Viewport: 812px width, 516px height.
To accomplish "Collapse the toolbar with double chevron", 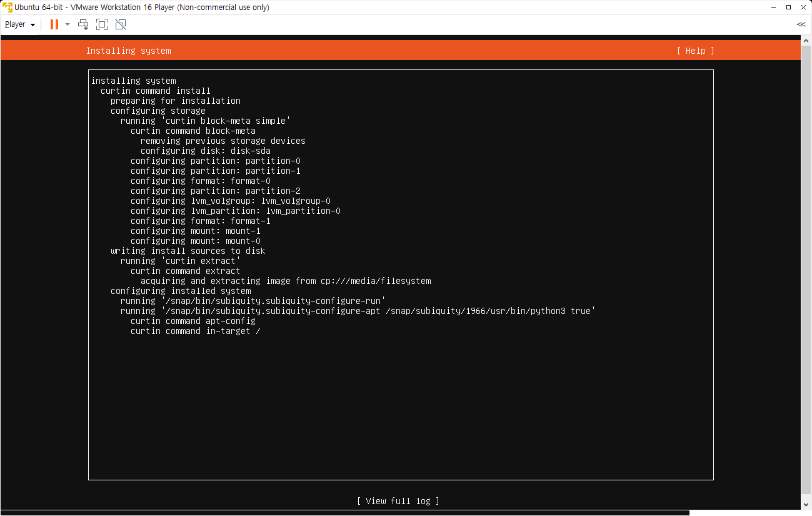I will coord(801,24).
